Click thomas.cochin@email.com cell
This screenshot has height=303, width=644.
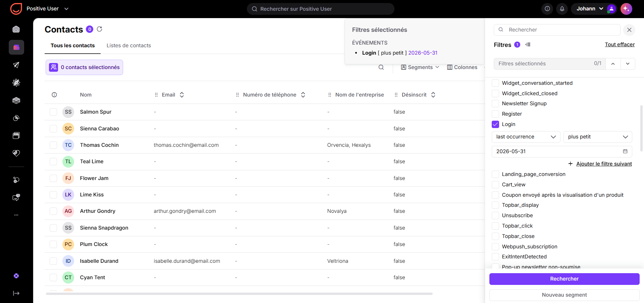tap(186, 145)
